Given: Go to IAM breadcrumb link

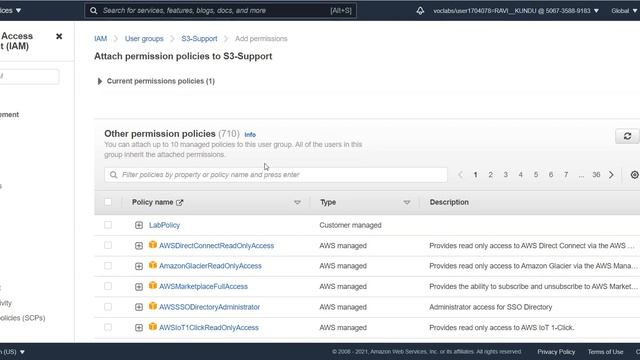Looking at the screenshot, I should [100, 39].
